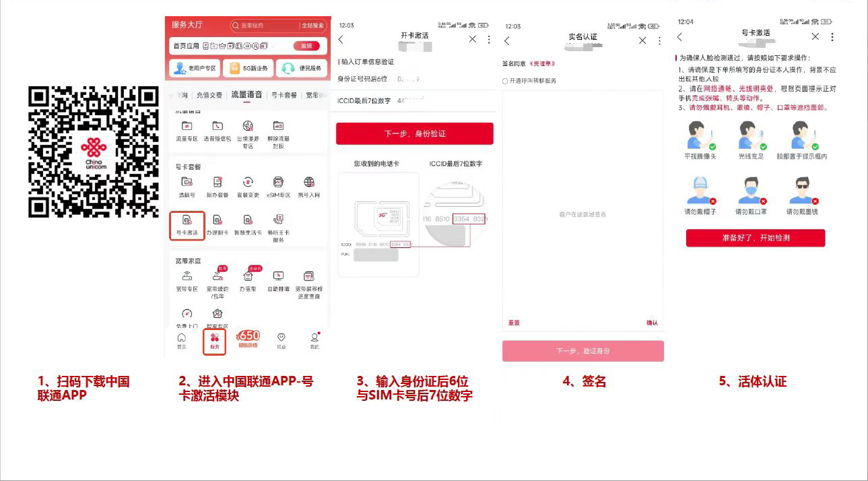868x481 pixels.
Task: Click 确认 to confirm signature
Action: tap(652, 323)
